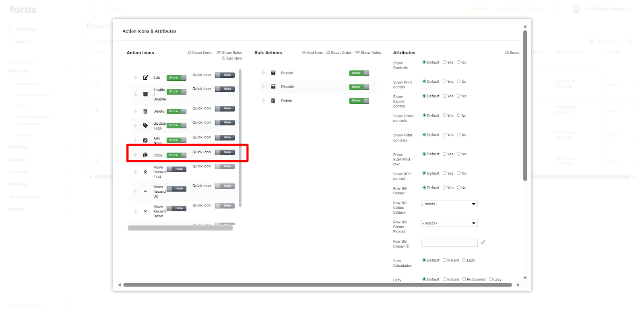Click the Move Record First double-chevron icon

click(x=145, y=172)
